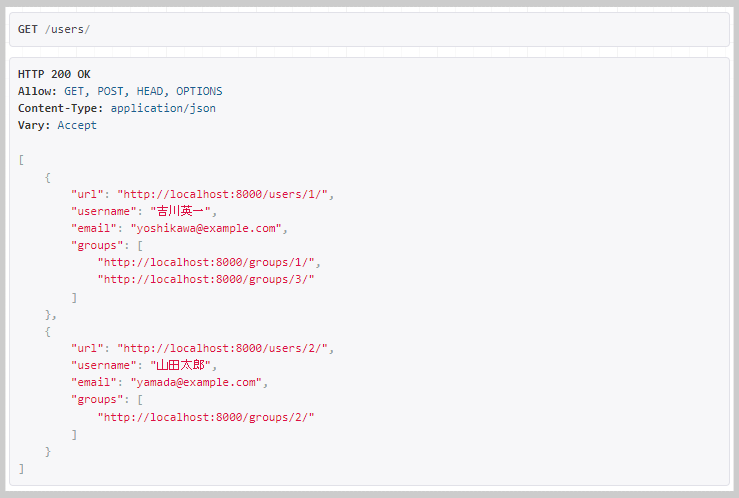This screenshot has width=739, height=498.
Task: Click application/json content type value
Action: click(163, 108)
